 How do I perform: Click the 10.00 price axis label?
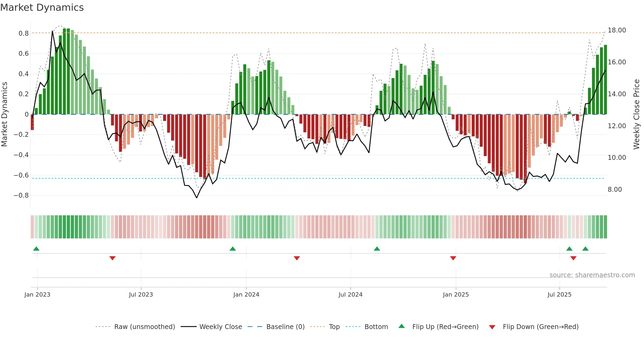click(x=617, y=158)
